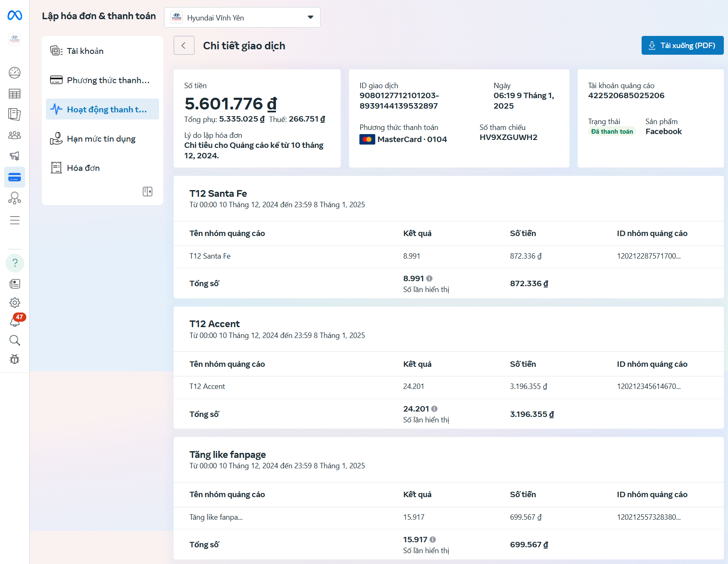
Task: Collapse the billing side panel
Action: pos(147,191)
